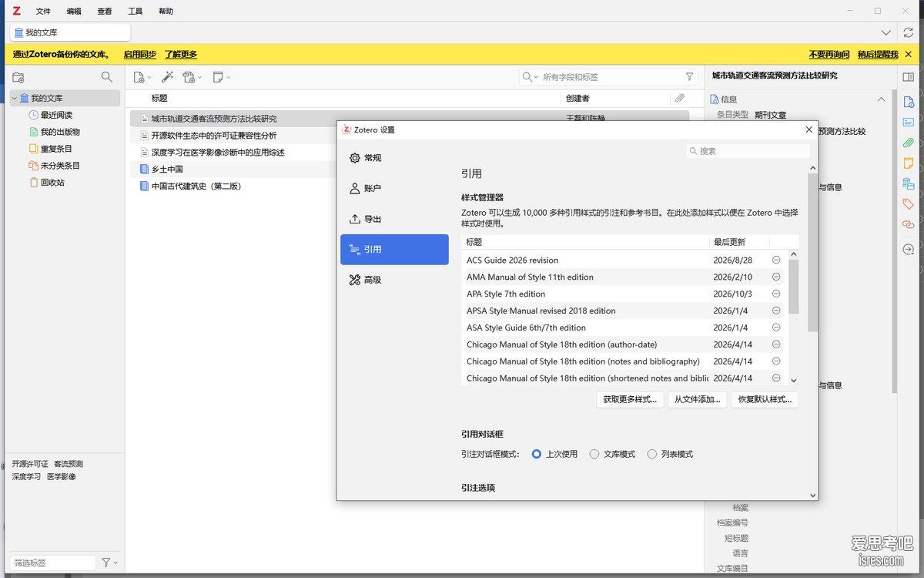
Task: Switch to 账户 settings pane
Action: (x=394, y=188)
